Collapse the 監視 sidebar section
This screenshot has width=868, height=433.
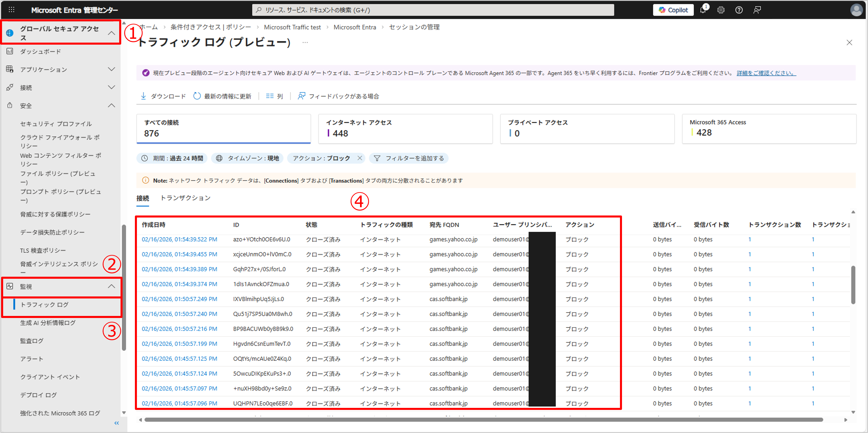(x=111, y=287)
